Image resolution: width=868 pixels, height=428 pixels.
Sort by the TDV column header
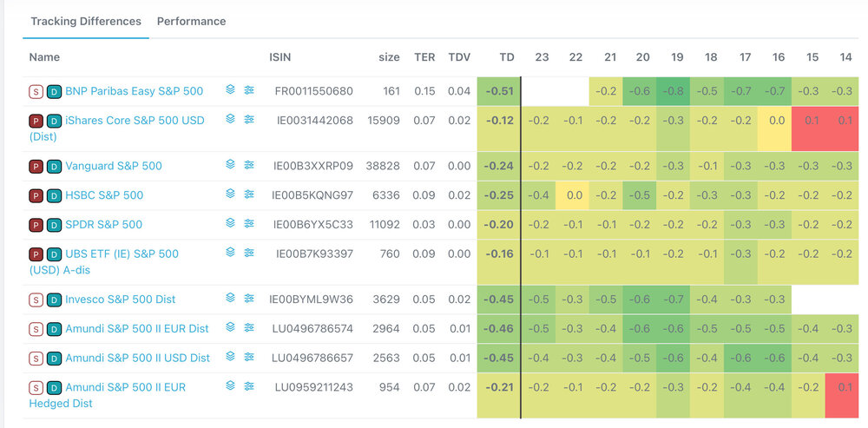pos(459,57)
